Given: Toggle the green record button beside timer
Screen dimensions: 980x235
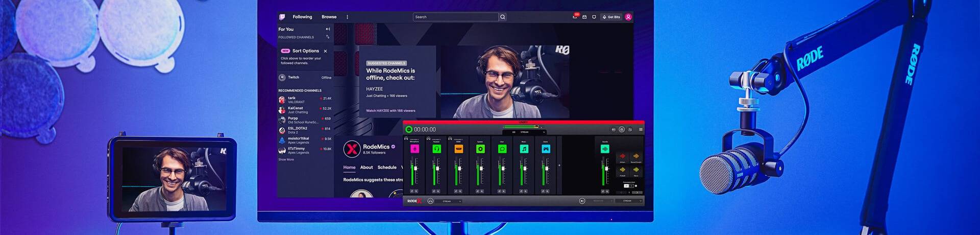Looking at the screenshot, I should click(x=408, y=129).
